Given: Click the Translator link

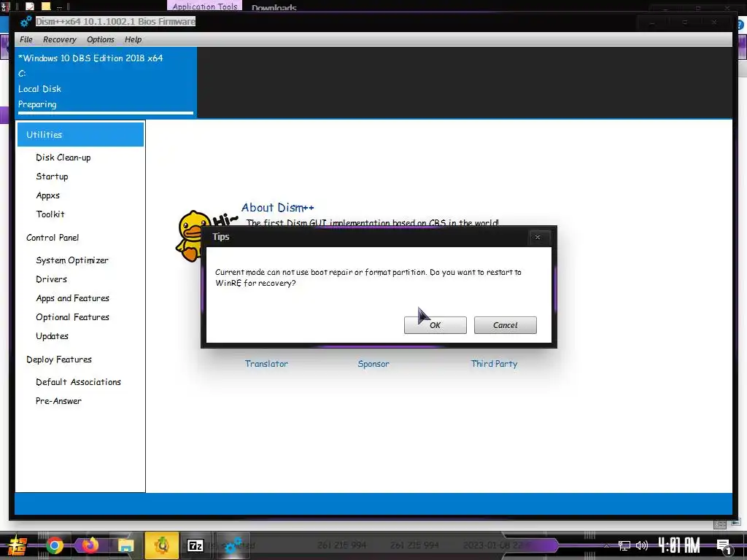Looking at the screenshot, I should (x=266, y=364).
